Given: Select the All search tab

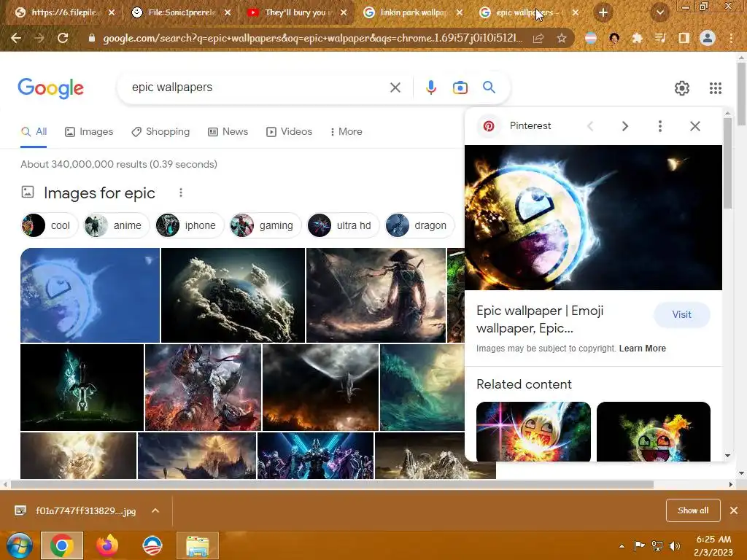Looking at the screenshot, I should [34, 132].
